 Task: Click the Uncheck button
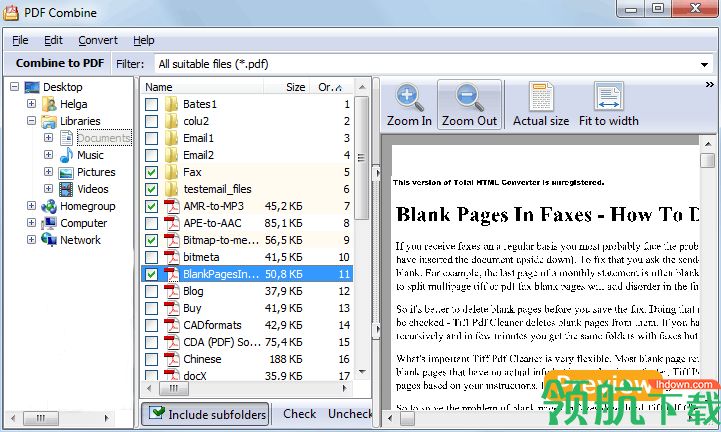point(349,414)
